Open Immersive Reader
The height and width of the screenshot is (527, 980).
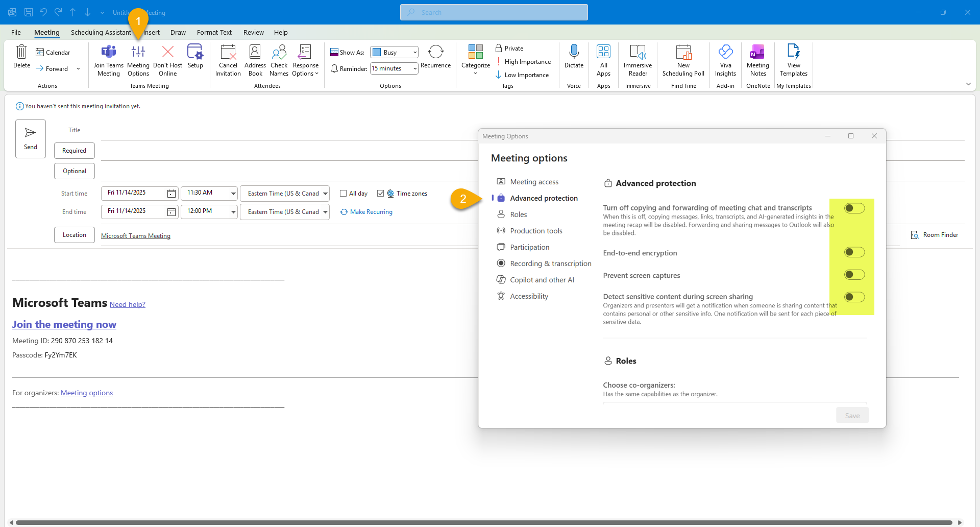coord(638,60)
